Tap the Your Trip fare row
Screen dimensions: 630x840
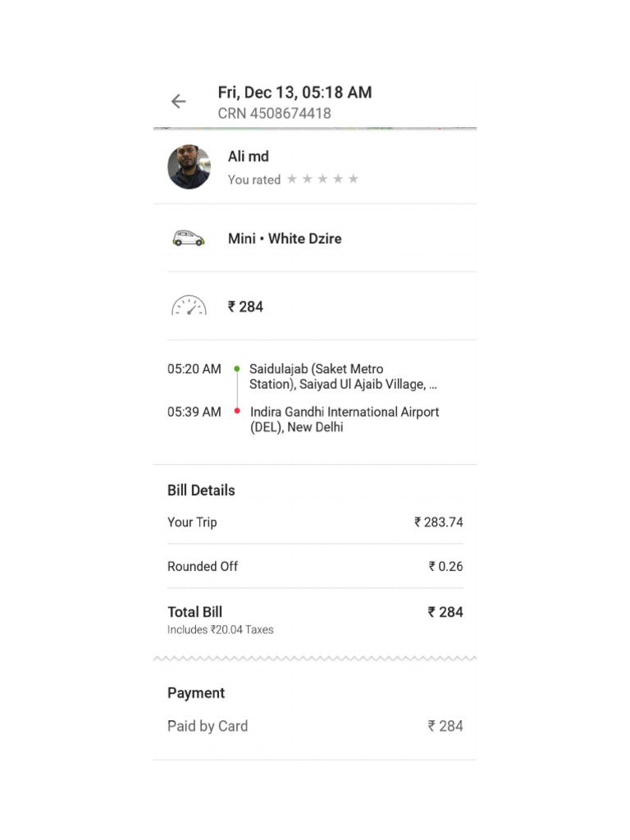315,523
